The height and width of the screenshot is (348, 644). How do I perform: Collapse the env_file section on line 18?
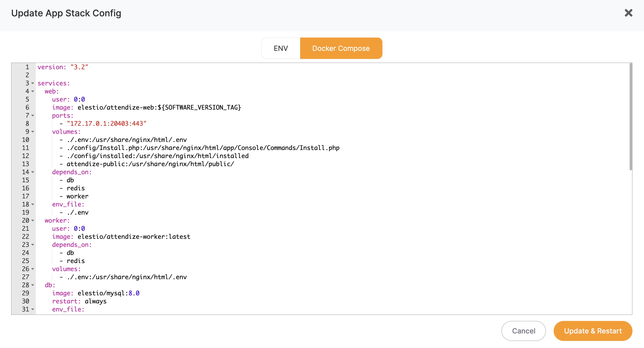coord(33,205)
